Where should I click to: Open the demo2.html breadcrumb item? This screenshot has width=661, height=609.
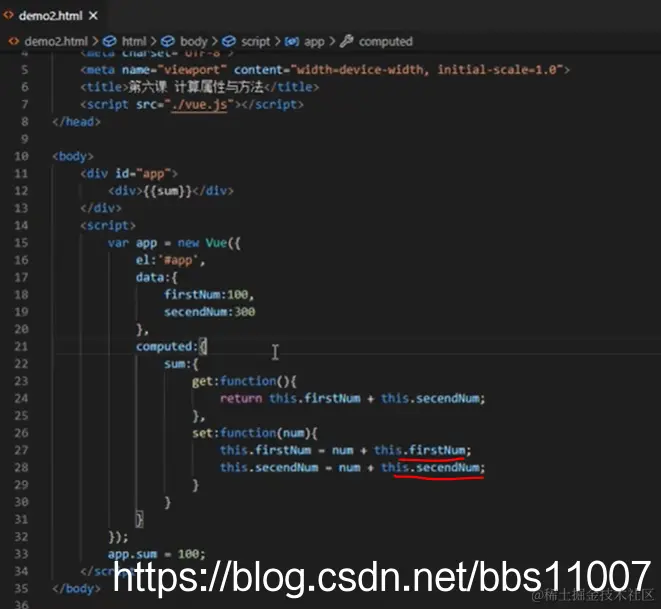(x=56, y=41)
